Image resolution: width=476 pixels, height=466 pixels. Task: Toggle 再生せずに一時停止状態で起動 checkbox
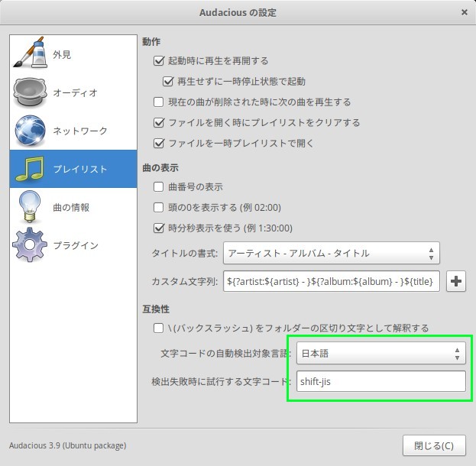pos(168,82)
